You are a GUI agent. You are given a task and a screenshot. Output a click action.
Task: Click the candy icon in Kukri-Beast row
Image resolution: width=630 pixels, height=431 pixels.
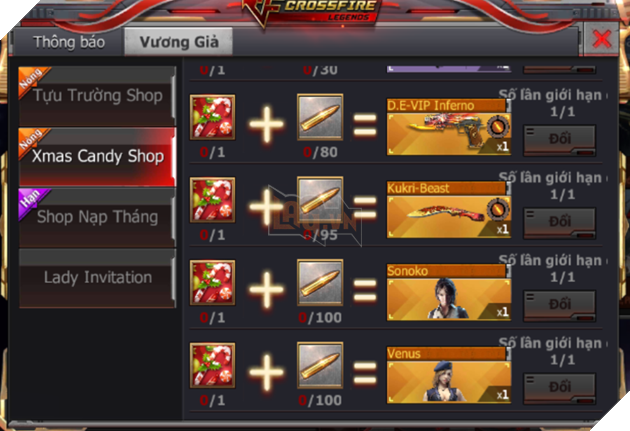213,200
